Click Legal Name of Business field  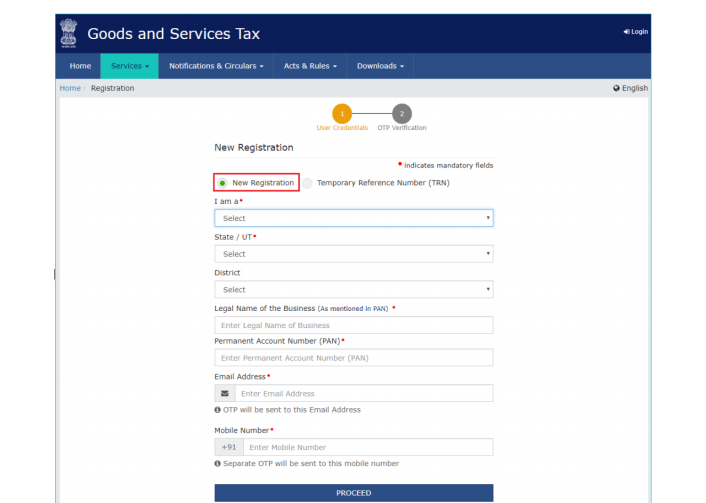[x=354, y=325]
